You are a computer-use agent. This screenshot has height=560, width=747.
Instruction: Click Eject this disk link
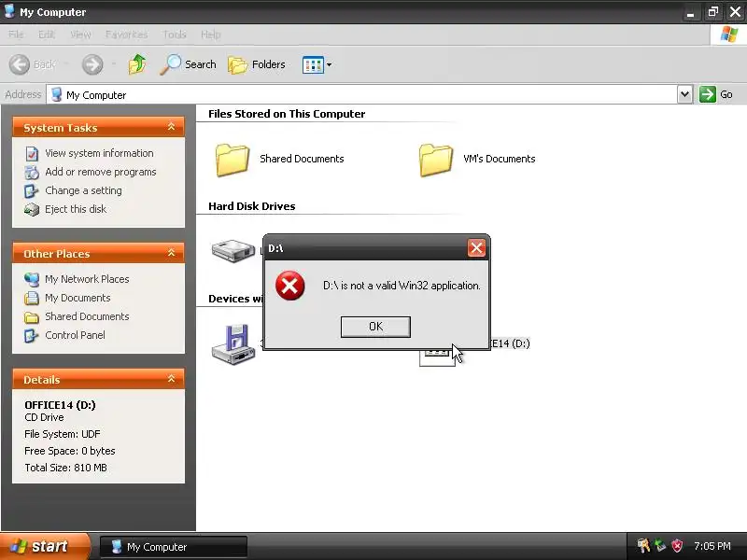coord(76,209)
